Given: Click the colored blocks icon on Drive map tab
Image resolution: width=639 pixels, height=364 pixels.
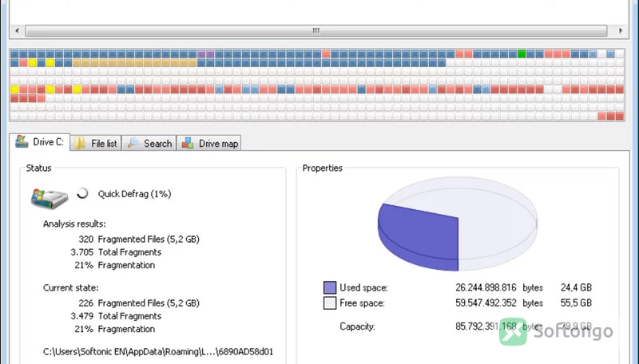Looking at the screenshot, I should (188, 143).
